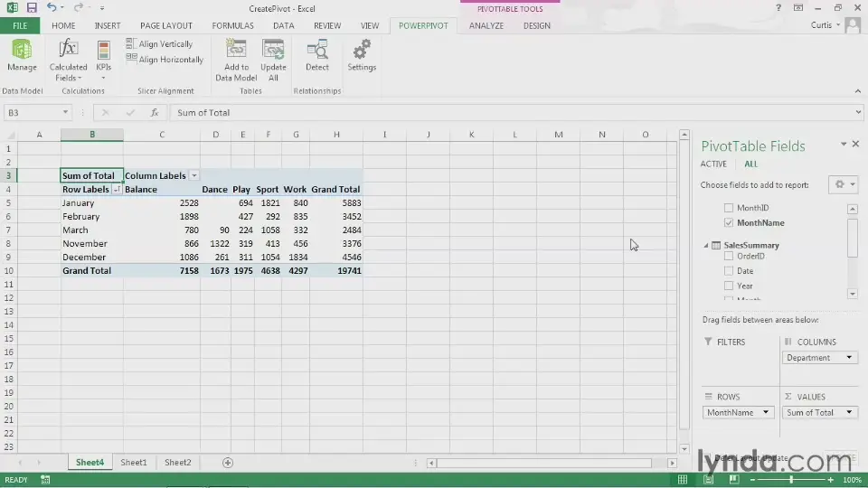Click the Insert Function fx icon
The height and width of the screenshot is (488, 868).
pyautogui.click(x=155, y=112)
